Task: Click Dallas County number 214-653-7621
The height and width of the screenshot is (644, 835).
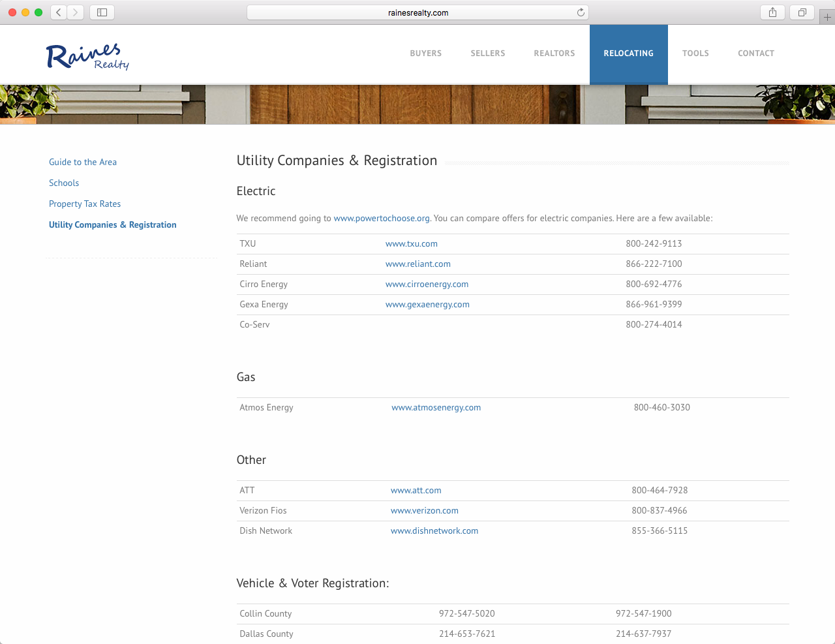Action: (x=467, y=634)
